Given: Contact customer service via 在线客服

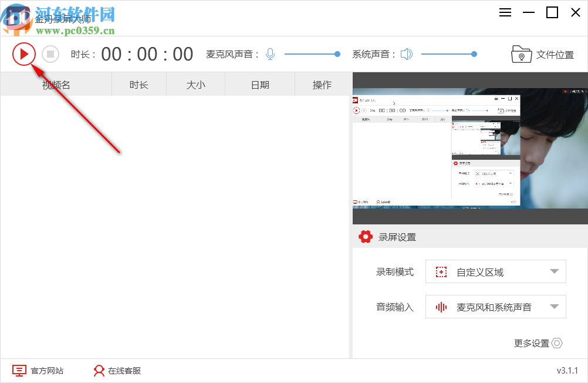Looking at the screenshot, I should [x=125, y=371].
